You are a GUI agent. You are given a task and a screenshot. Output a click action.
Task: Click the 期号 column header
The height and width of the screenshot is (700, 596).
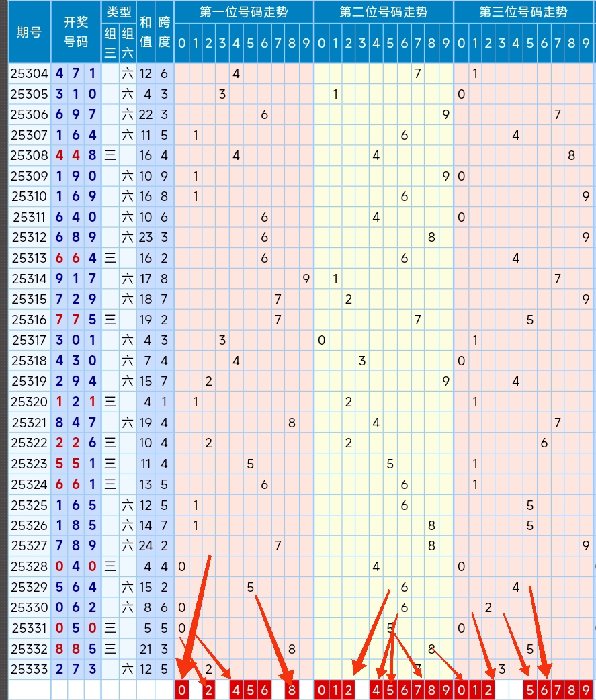(x=30, y=32)
